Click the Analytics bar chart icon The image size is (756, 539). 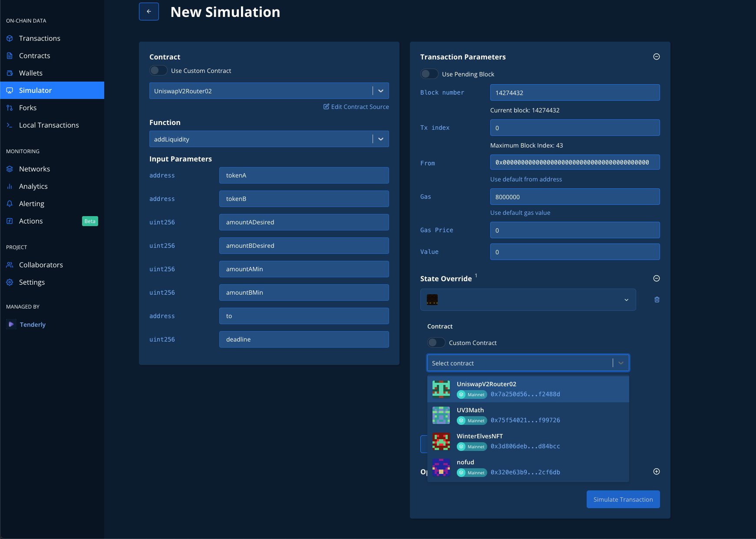tap(10, 186)
